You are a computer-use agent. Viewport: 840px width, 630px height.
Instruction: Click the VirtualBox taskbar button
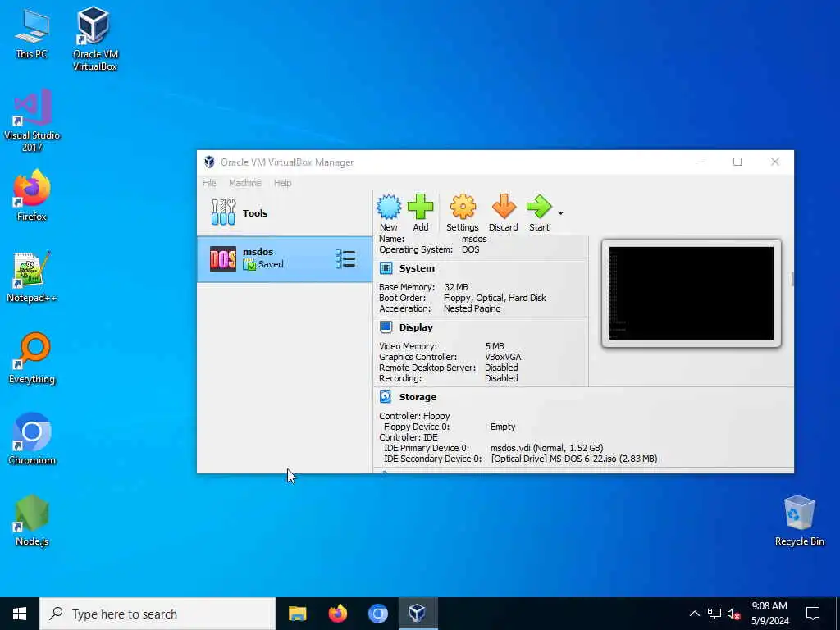(418, 614)
